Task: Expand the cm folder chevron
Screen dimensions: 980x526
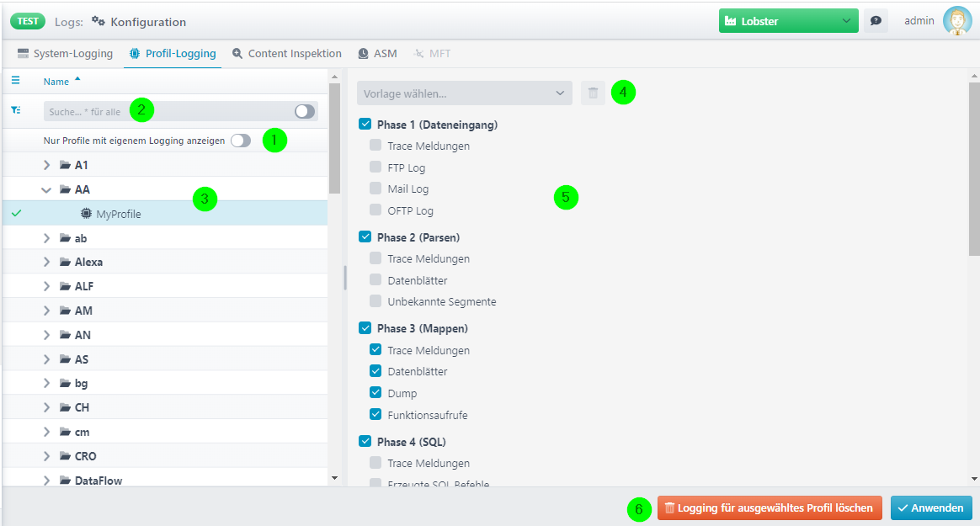Action: 46,432
